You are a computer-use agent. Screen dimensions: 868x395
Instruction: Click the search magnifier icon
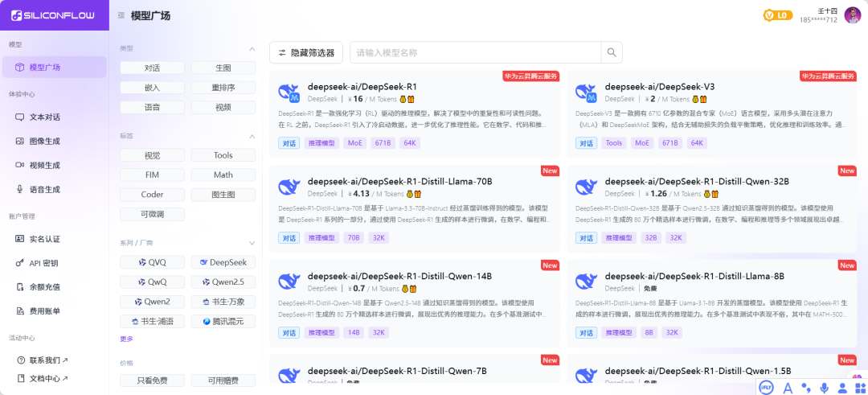pos(612,52)
